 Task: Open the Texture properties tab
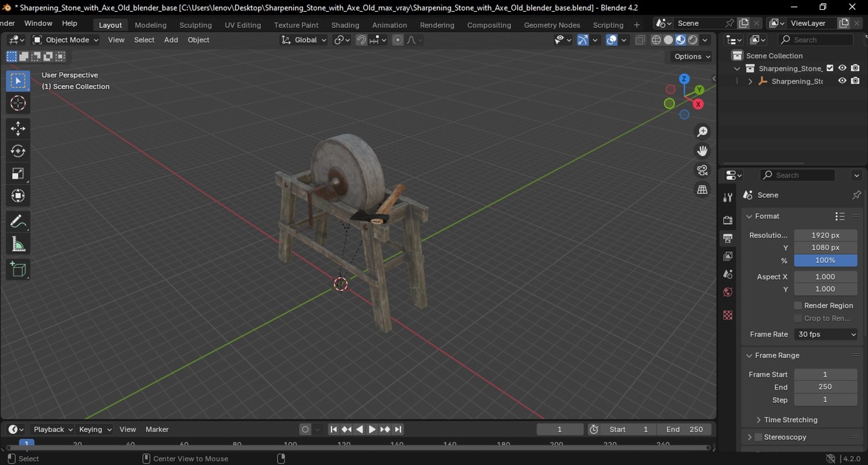pyautogui.click(x=728, y=315)
